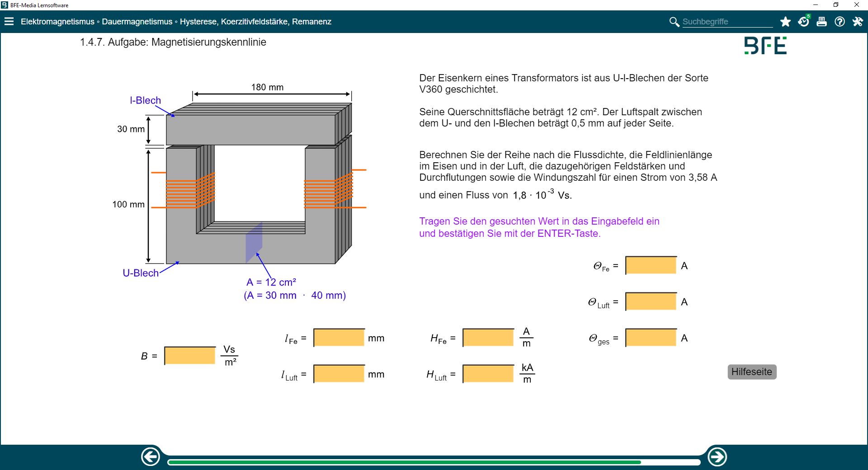Screen dimensions: 868x470
Task: Select the Elektromagnetismus breadcrumb
Action: click(57, 22)
